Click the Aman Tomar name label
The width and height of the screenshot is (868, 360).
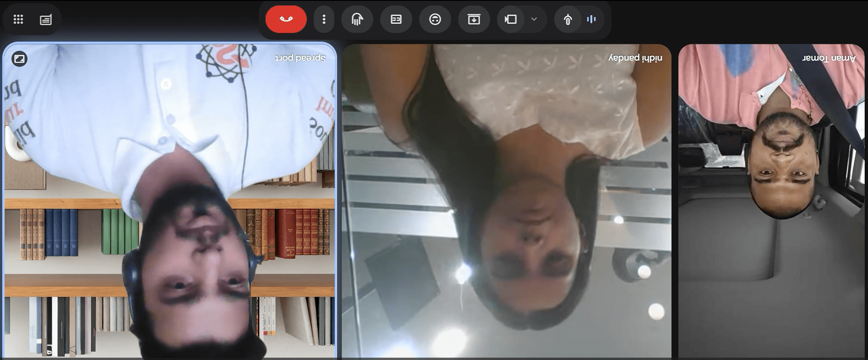[829, 58]
